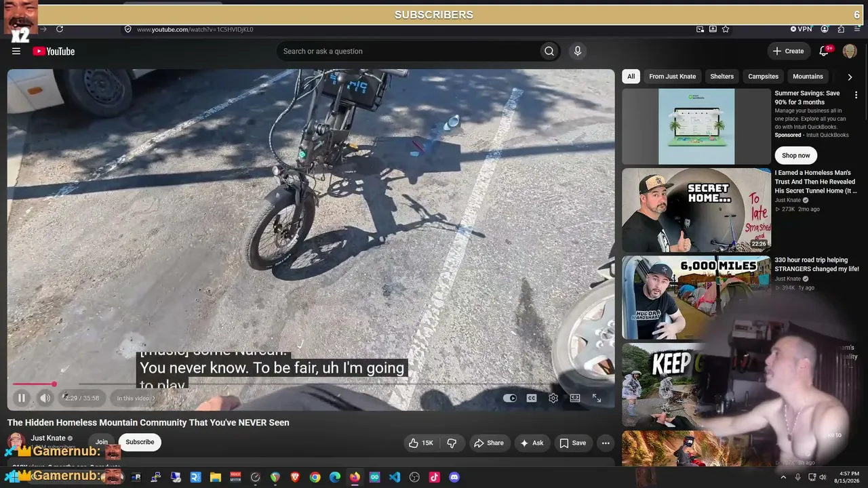
Task: Open the browser extensions puzzle icon
Action: click(841, 29)
